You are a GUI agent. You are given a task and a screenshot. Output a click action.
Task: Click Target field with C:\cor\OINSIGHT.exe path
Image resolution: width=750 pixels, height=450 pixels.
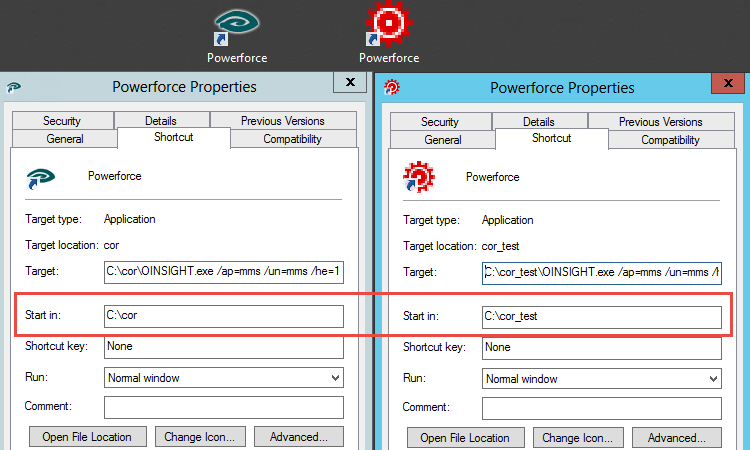224,272
